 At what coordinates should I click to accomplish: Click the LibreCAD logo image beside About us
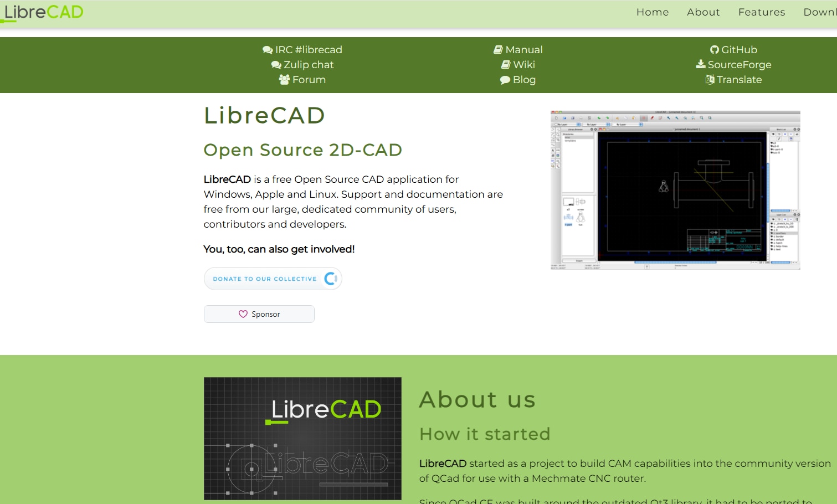(302, 439)
